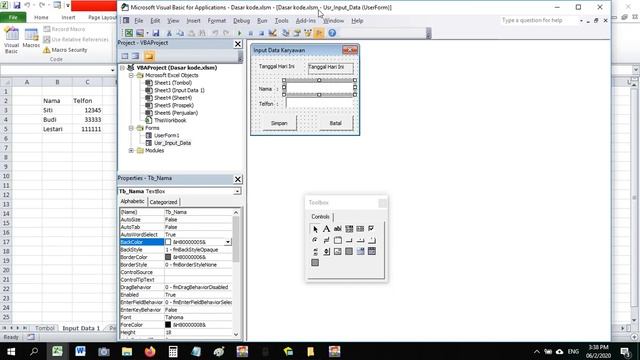Save the project with the floppy icon

click(156, 33)
